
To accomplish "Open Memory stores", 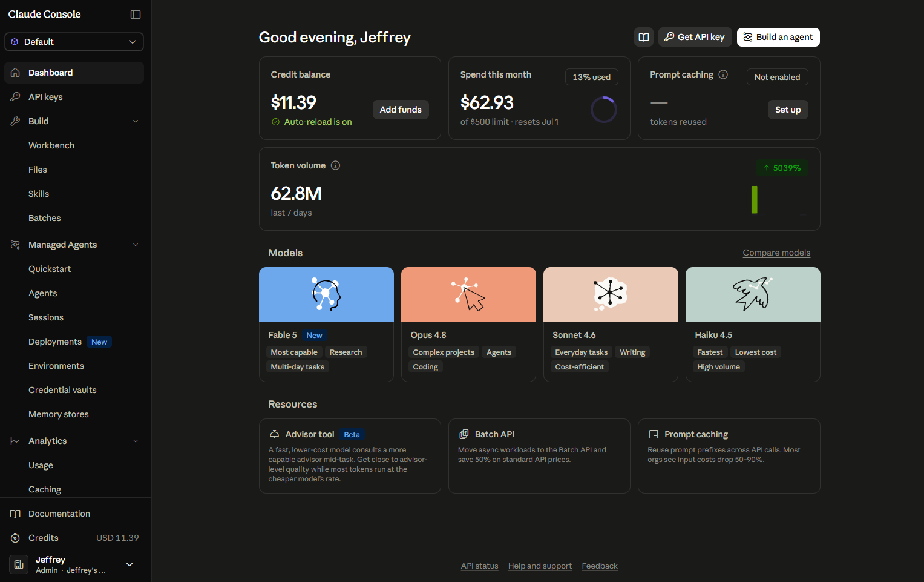I will [59, 414].
